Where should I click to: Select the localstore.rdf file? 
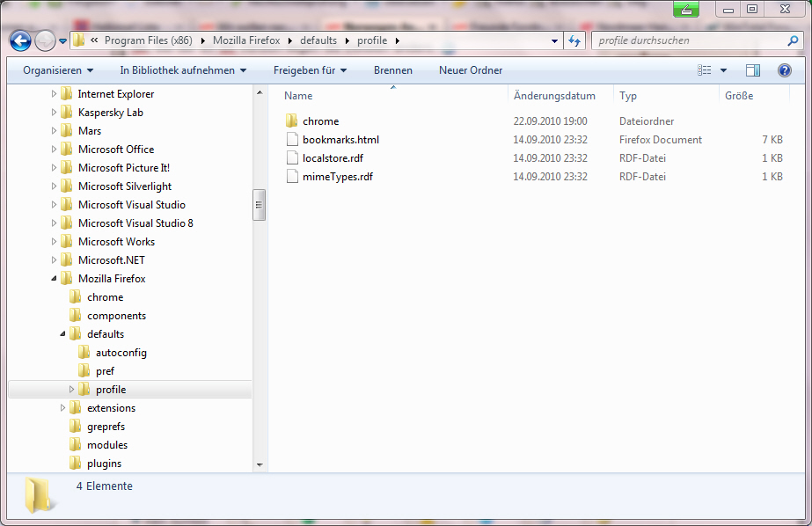pos(333,158)
